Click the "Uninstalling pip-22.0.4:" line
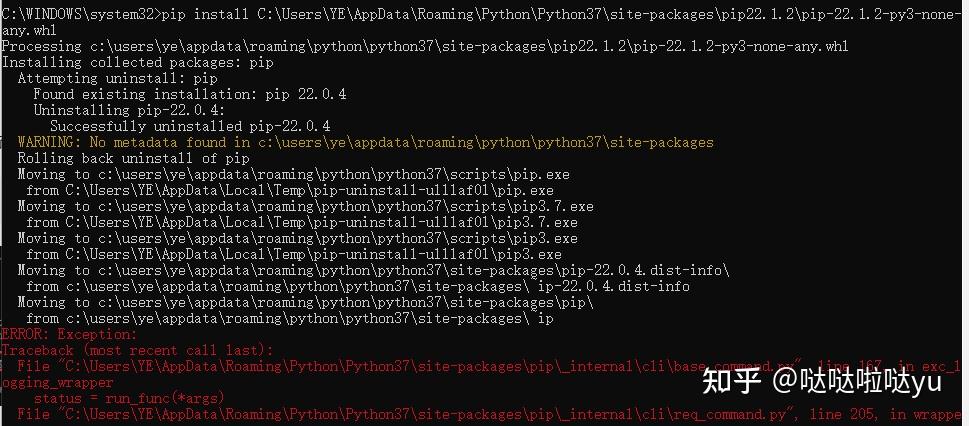 point(130,111)
